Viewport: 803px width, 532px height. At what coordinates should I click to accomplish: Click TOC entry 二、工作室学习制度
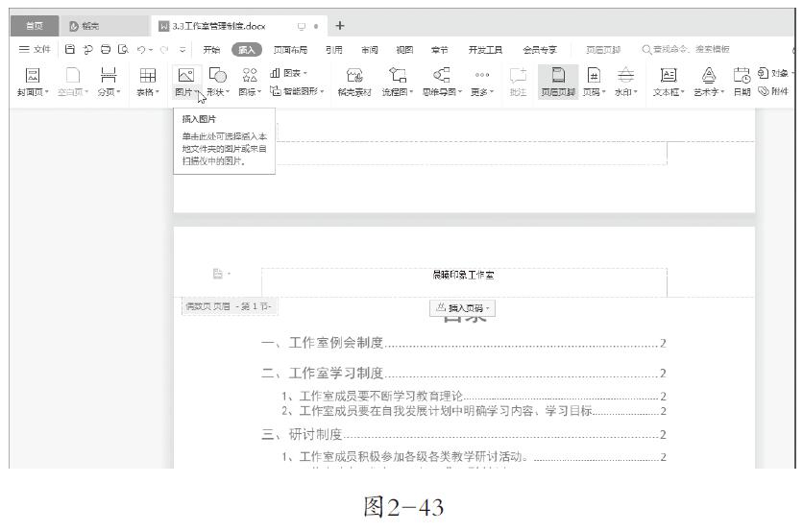[464, 374]
